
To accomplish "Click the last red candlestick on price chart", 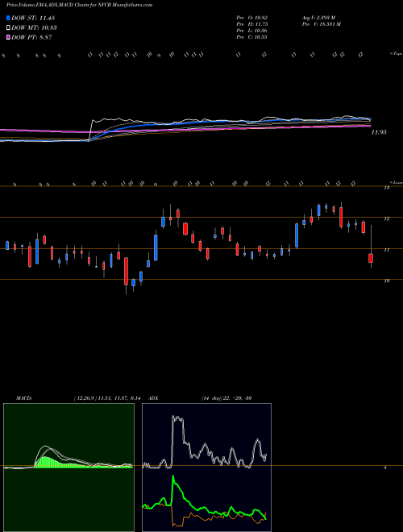I will point(371,258).
